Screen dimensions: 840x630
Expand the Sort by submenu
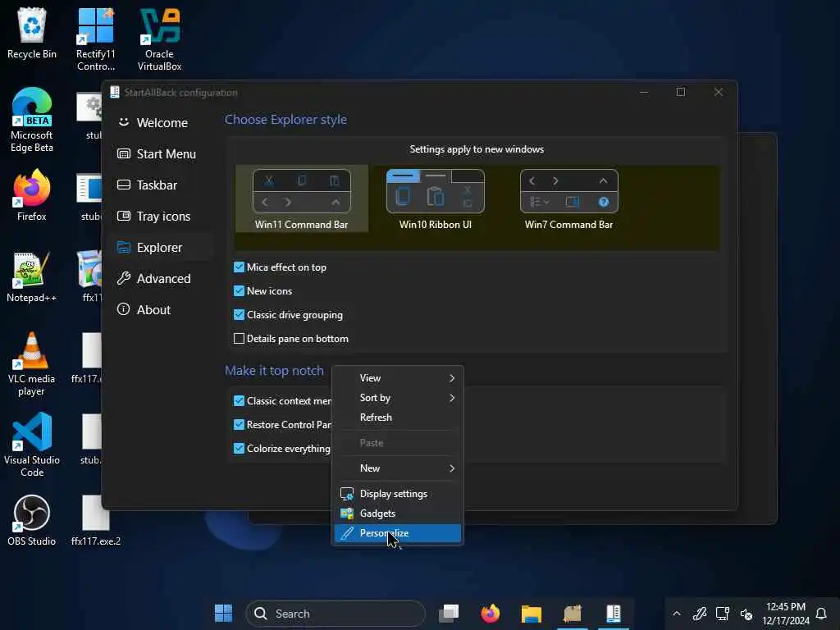(x=398, y=398)
